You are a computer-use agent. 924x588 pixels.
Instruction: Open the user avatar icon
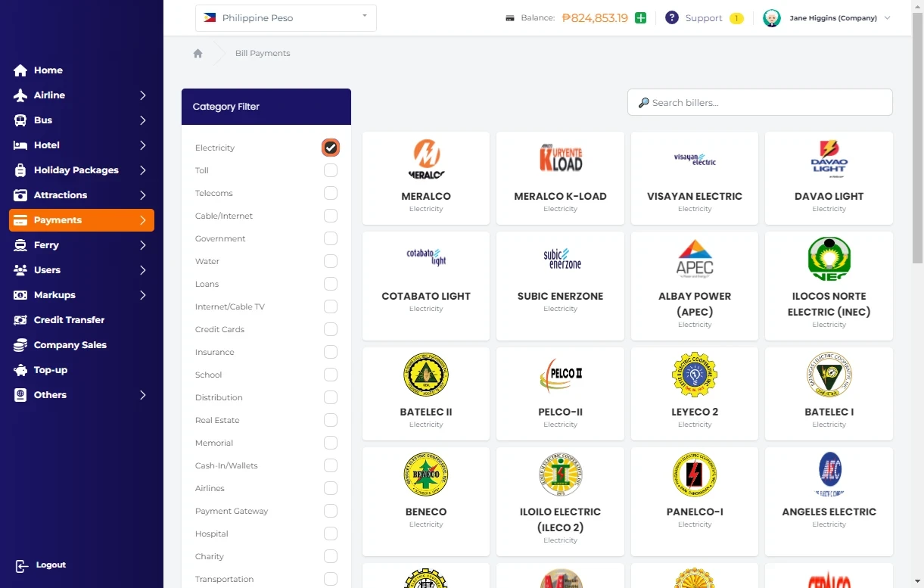[x=771, y=18]
